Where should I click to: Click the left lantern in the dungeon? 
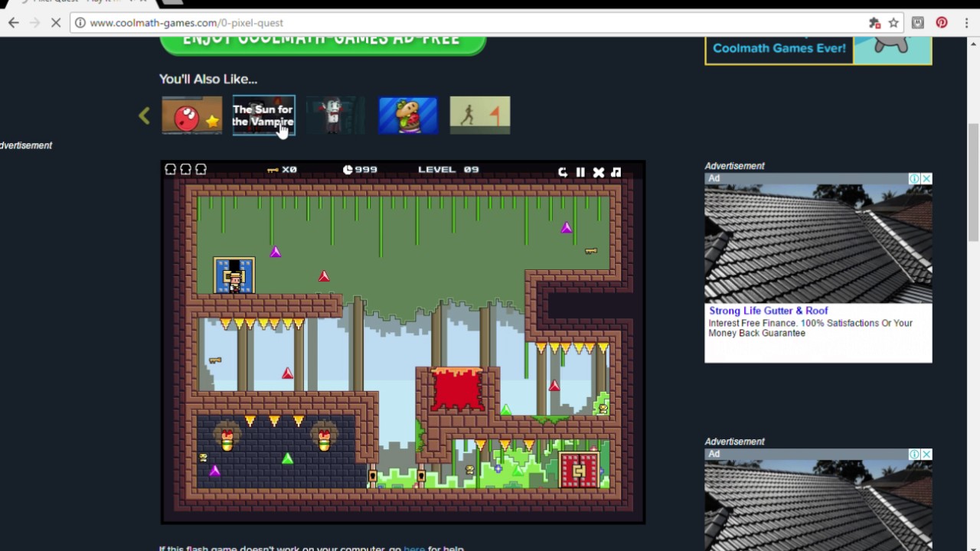tap(227, 439)
